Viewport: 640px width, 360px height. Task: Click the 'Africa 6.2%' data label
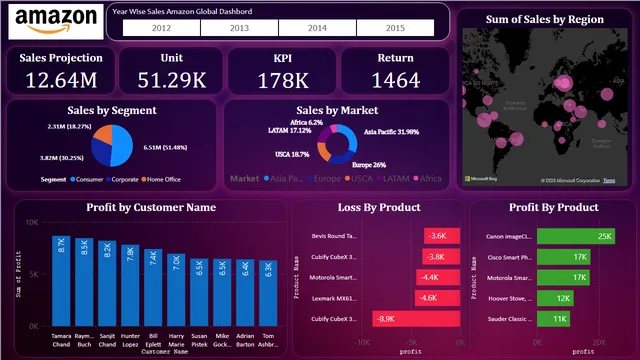point(307,122)
